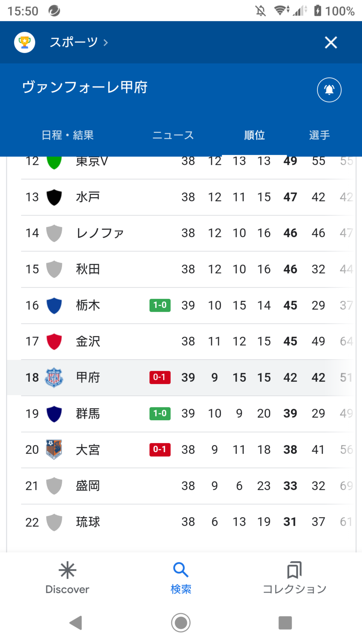The height and width of the screenshot is (644, 362).
Task: Open 甲府 red 0-1 result badge
Action: tap(160, 377)
